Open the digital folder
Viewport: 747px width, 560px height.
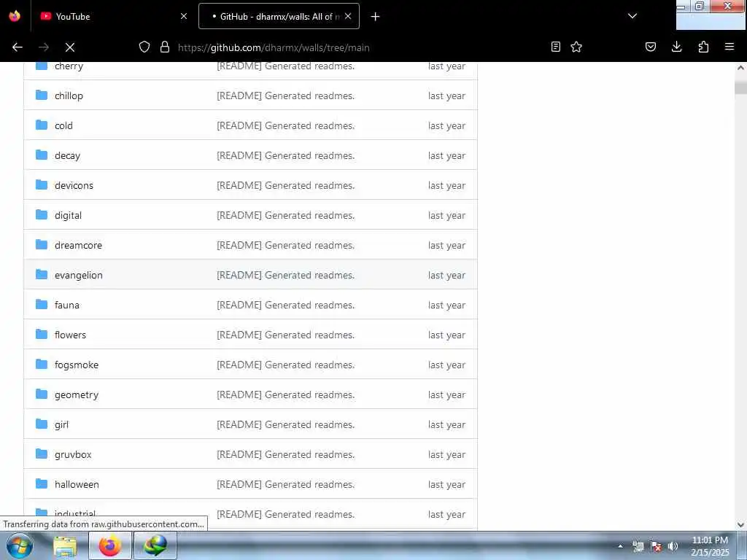68,215
